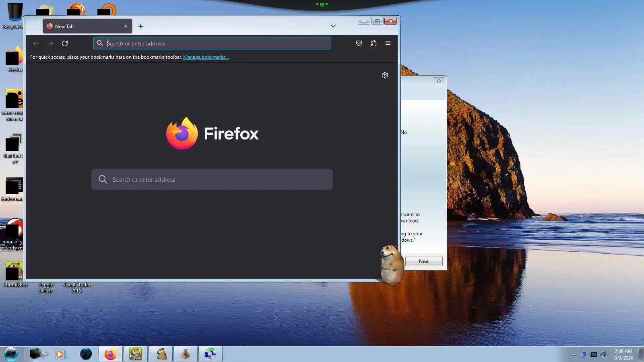Close the New Tab tab
The image size is (644, 362).
pyautogui.click(x=126, y=26)
